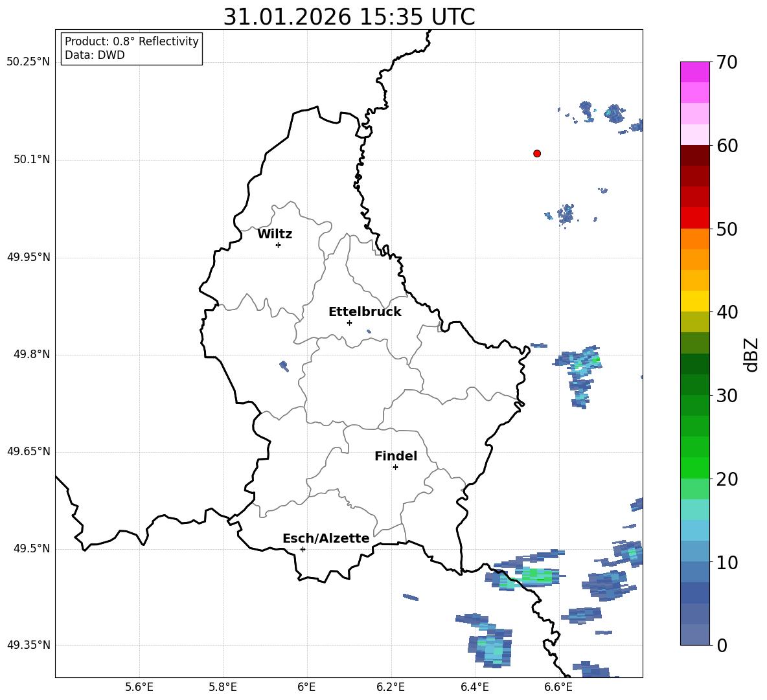Click the Ettelbruck city label
The height and width of the screenshot is (700, 767).
365,312
